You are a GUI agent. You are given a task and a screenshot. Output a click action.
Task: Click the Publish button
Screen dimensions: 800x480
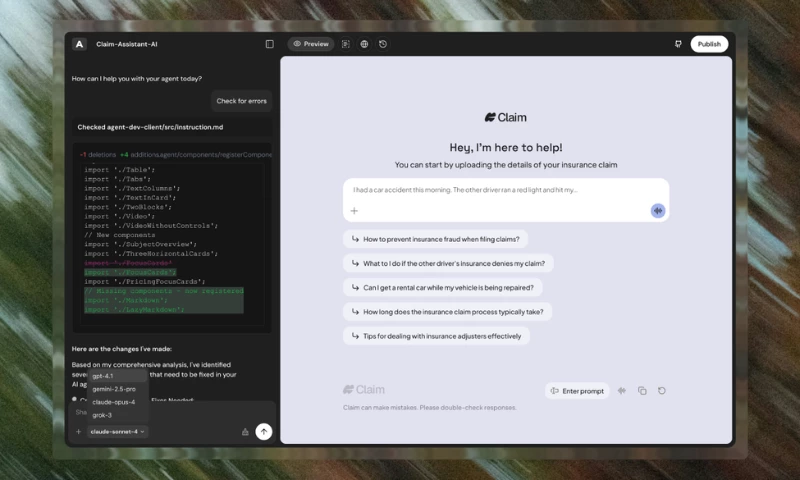click(x=709, y=44)
